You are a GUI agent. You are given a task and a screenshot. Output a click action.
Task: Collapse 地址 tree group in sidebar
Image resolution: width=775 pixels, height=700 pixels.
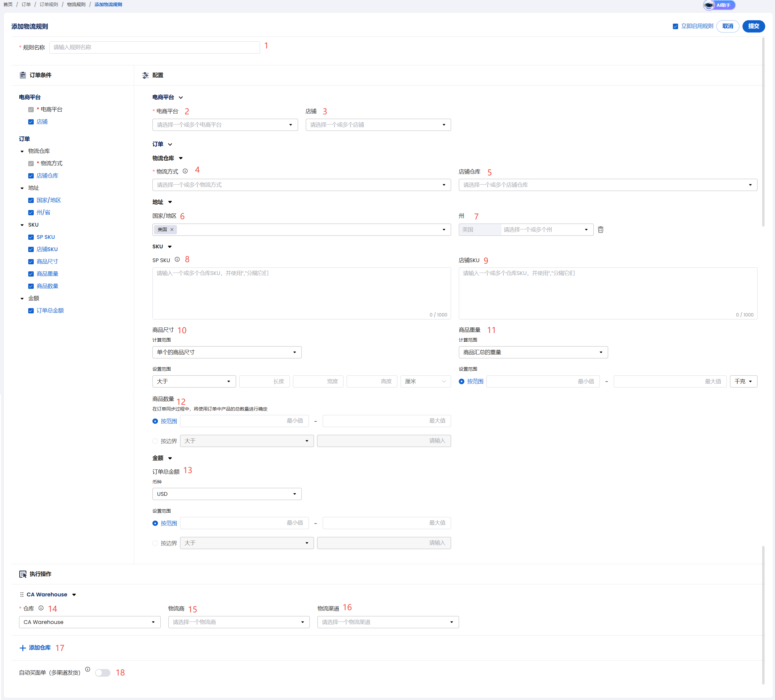coord(22,188)
